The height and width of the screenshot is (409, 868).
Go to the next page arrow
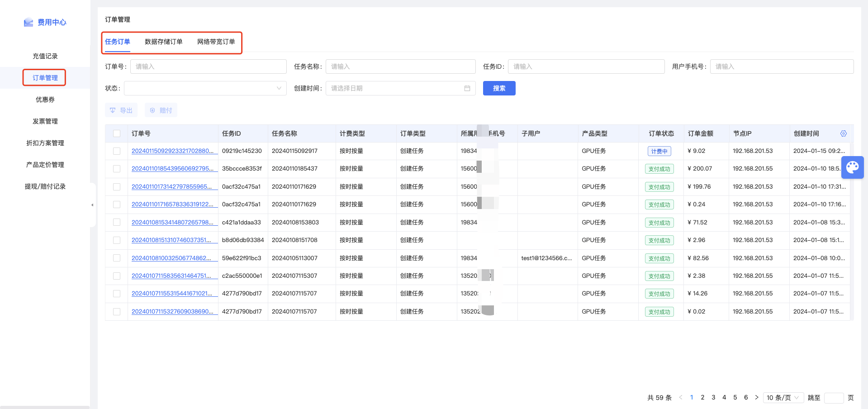tap(757, 398)
